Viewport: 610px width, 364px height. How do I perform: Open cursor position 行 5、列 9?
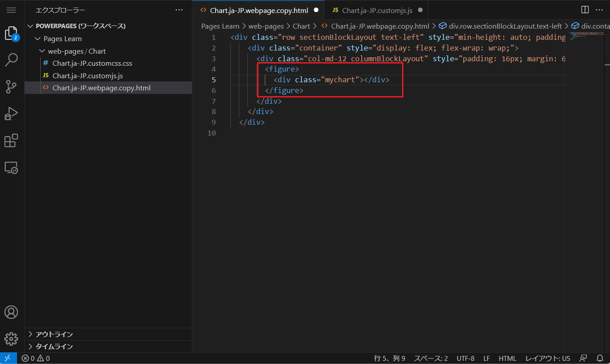pos(390,358)
